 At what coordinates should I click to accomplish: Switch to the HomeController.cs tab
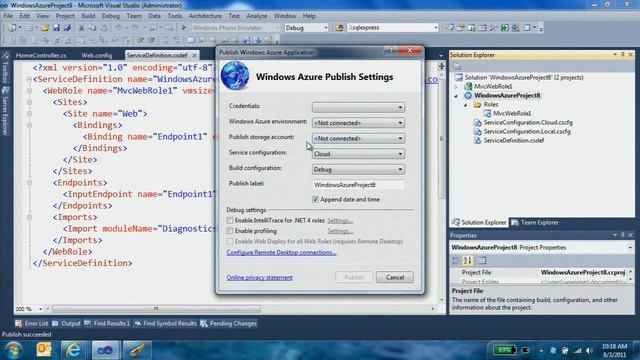tap(41, 55)
